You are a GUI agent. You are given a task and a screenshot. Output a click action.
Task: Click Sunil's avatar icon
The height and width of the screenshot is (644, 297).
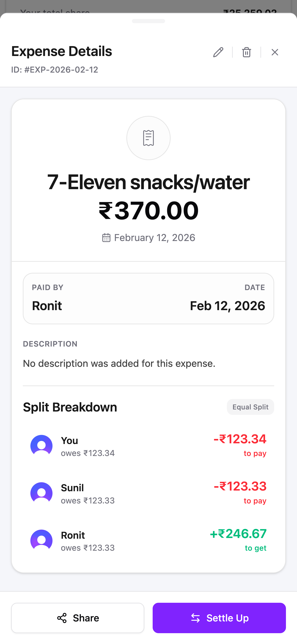point(41,493)
